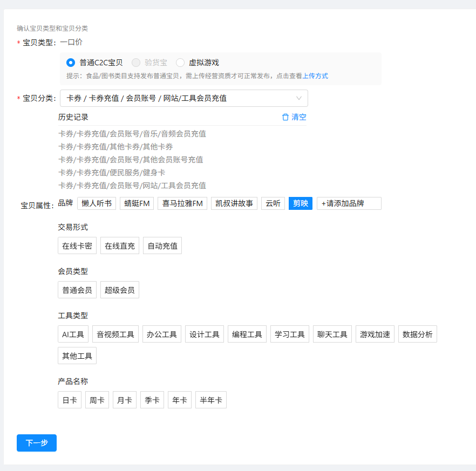This screenshot has width=476, height=471.
Task: Pick history entry 其他卡券/其他卡券
Action: [115, 147]
